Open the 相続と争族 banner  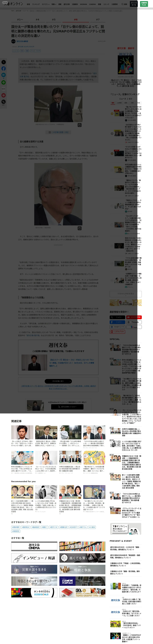pos(82,570)
